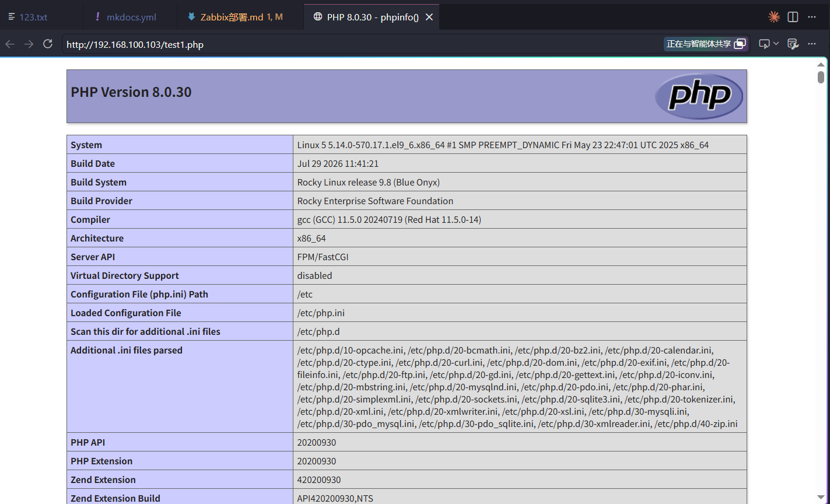Click the URL address bar
Viewport: 830px width, 504px height.
(362, 44)
